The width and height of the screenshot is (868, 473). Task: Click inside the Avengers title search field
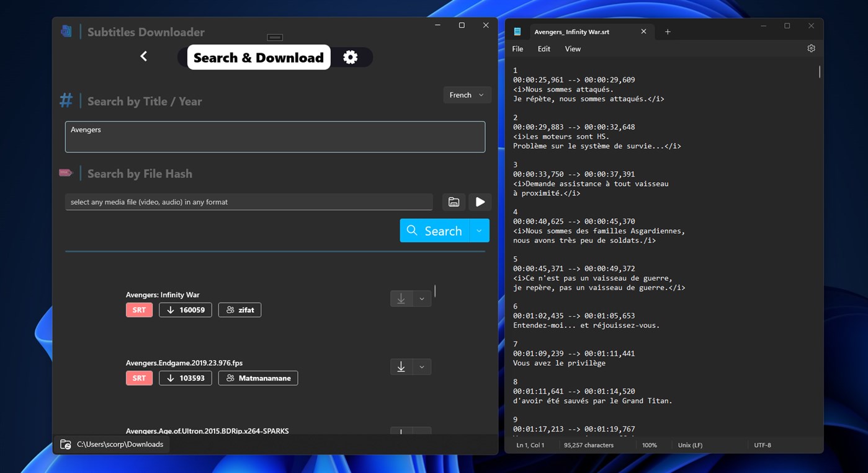tap(275, 136)
